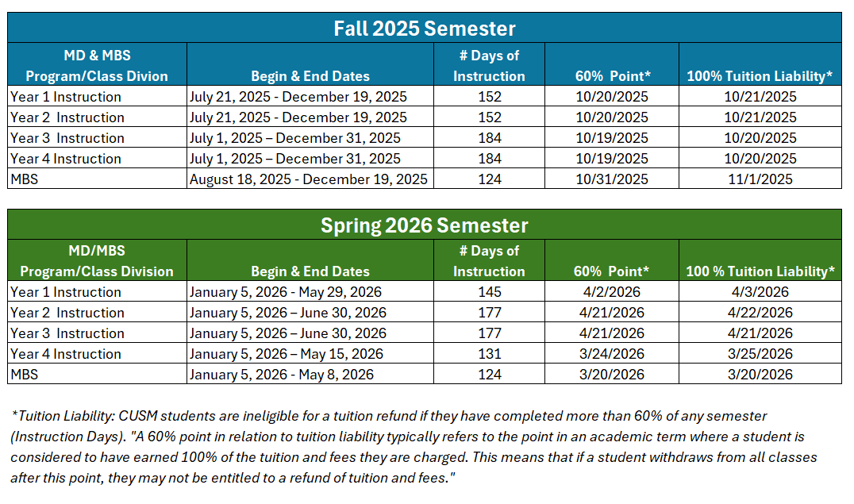Image resolution: width=854 pixels, height=504 pixels.
Task: Select the 3/25/2026 tuition liability cell
Action: pyautogui.click(x=760, y=354)
